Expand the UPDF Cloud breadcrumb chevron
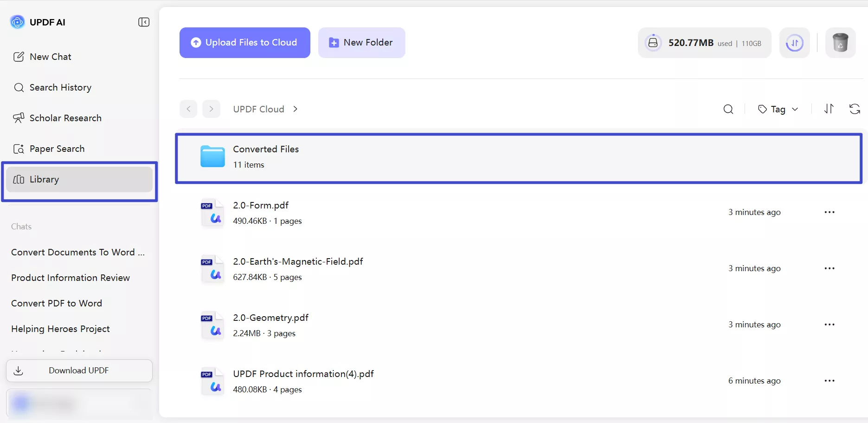 click(296, 109)
